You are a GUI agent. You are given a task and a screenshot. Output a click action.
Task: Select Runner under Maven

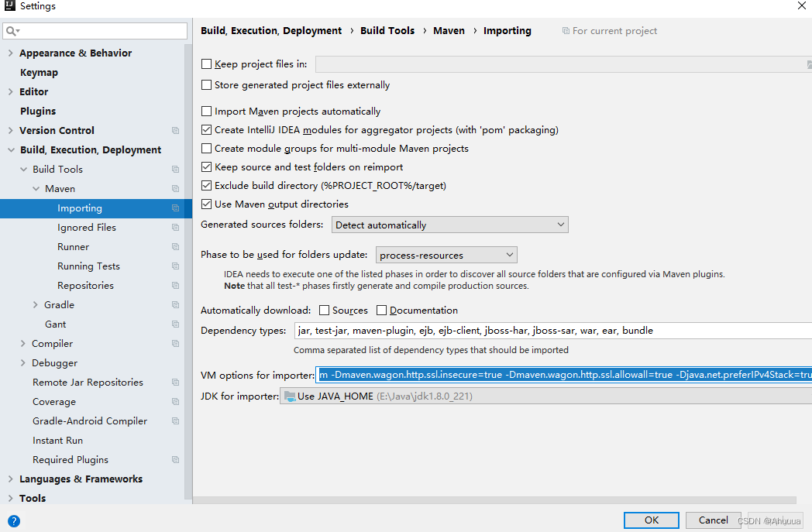(x=73, y=247)
